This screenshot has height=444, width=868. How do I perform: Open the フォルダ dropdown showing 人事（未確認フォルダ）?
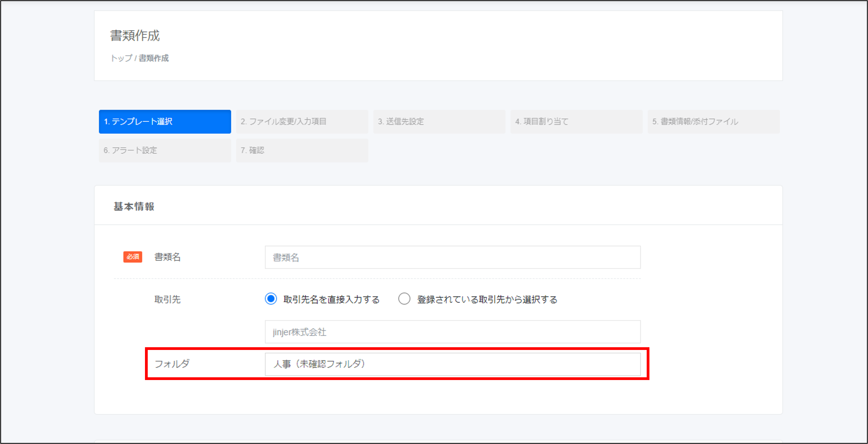pyautogui.click(x=452, y=364)
